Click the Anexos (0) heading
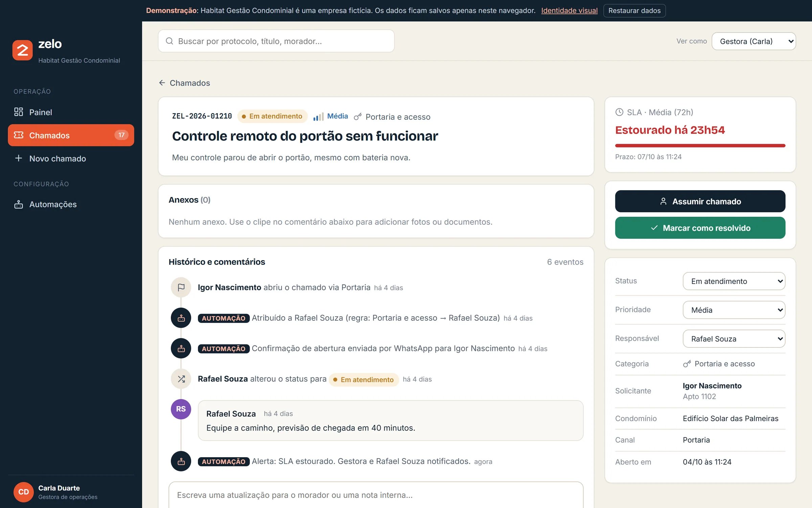Image resolution: width=812 pixels, height=508 pixels. [189, 200]
